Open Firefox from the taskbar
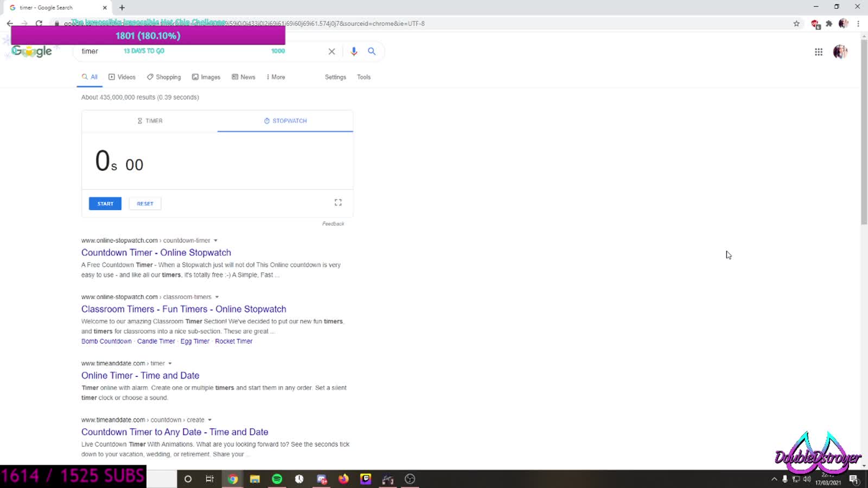Image resolution: width=868 pixels, height=488 pixels. (x=343, y=479)
